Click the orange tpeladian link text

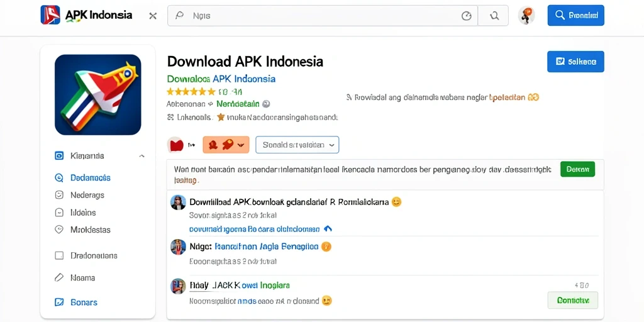pyautogui.click(x=508, y=97)
